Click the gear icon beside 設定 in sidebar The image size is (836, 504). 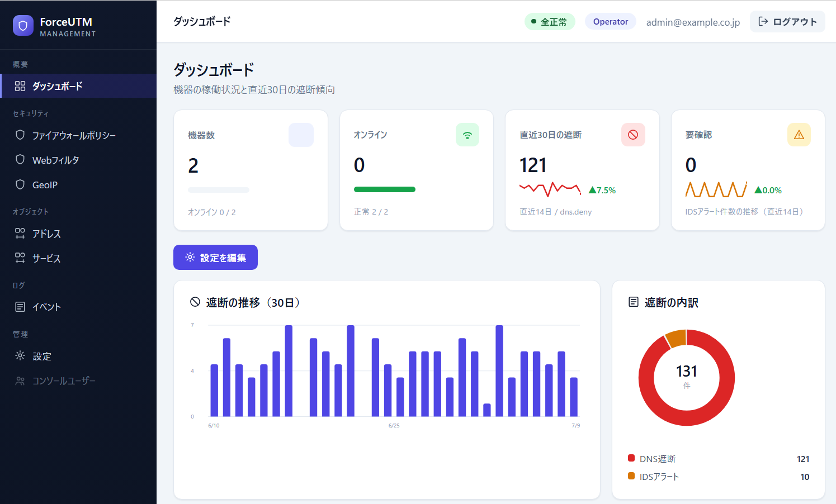pos(20,356)
